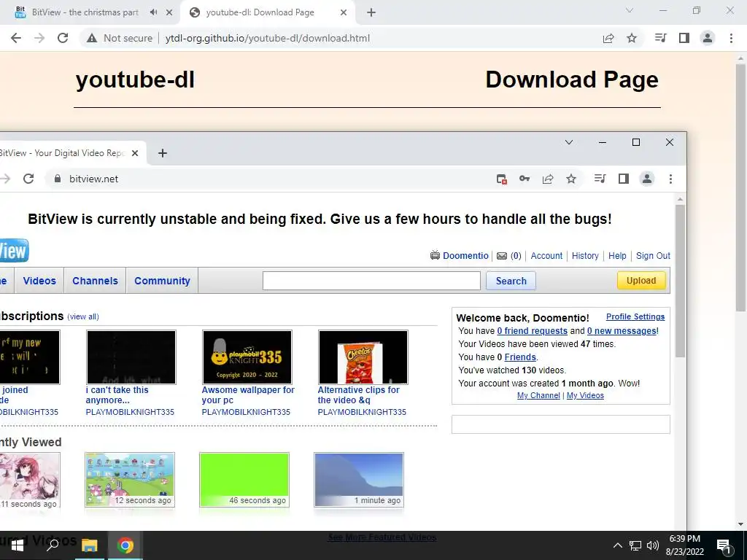Image resolution: width=747 pixels, height=560 pixels.
Task: Open the Channels tab
Action: [96, 281]
